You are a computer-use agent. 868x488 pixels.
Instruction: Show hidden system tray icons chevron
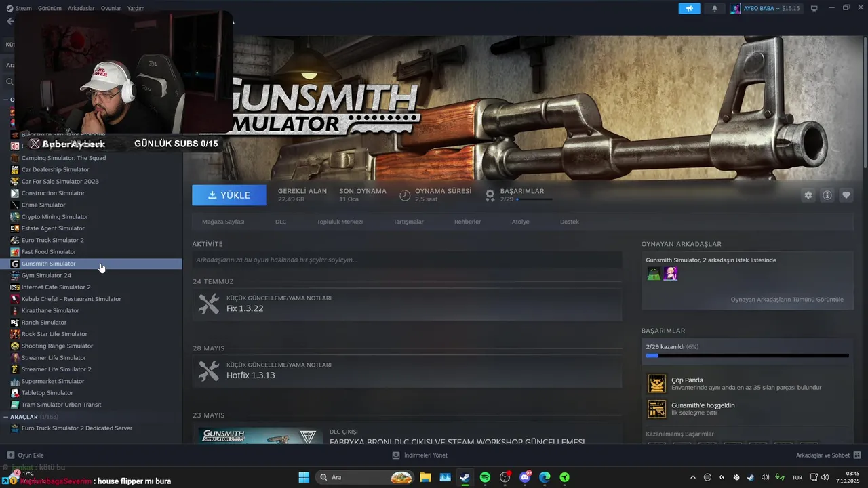692,477
